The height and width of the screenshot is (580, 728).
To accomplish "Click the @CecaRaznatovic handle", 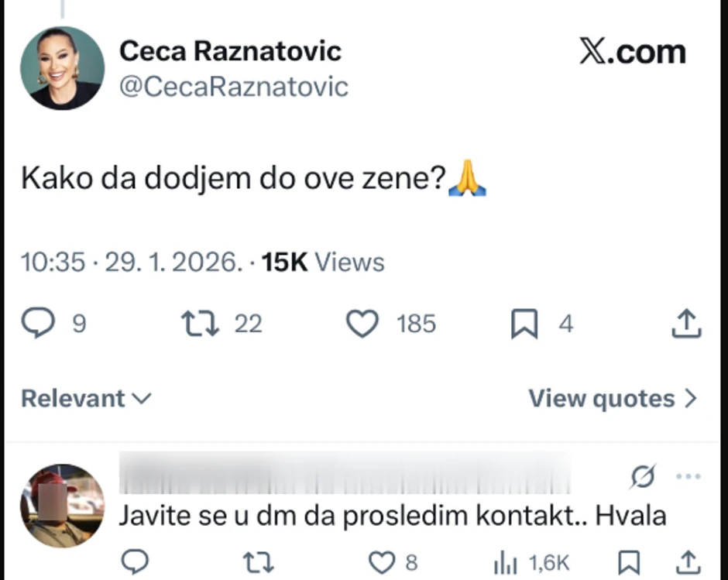I will pos(234,87).
